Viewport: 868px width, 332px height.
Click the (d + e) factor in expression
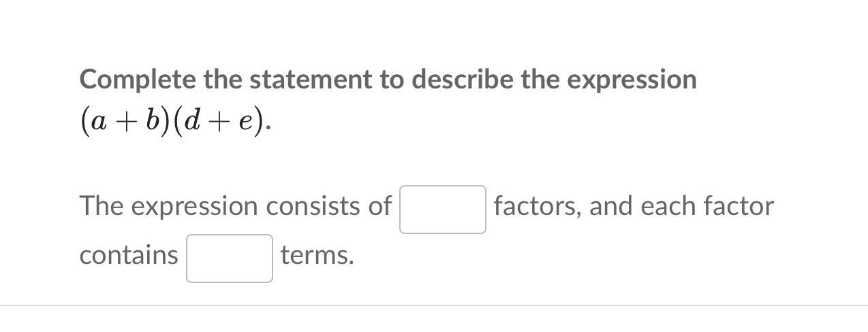pos(217,122)
